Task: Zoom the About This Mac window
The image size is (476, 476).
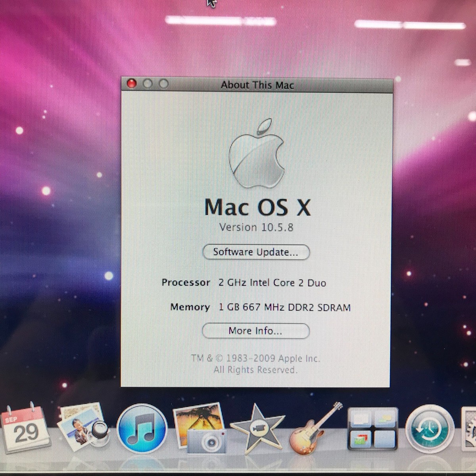Action: tap(163, 84)
